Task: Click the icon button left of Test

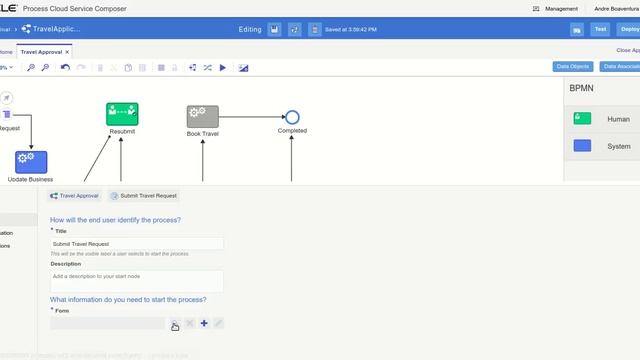Action: point(577,30)
